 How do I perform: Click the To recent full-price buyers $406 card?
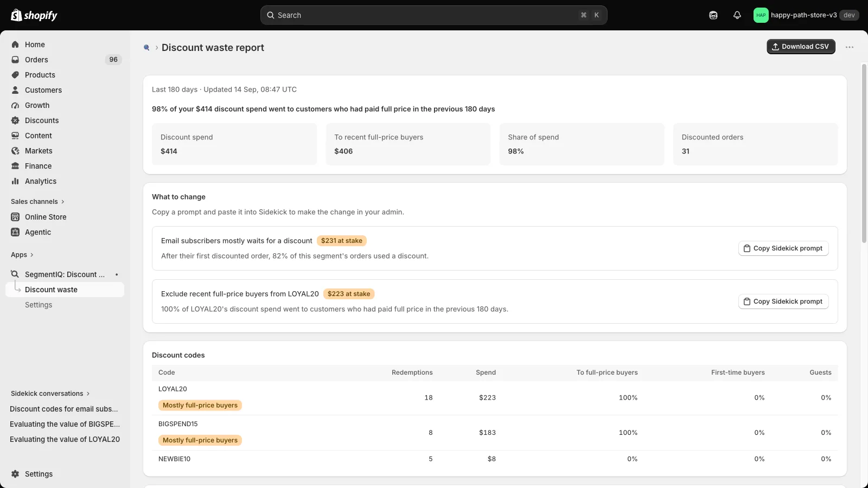tap(408, 144)
